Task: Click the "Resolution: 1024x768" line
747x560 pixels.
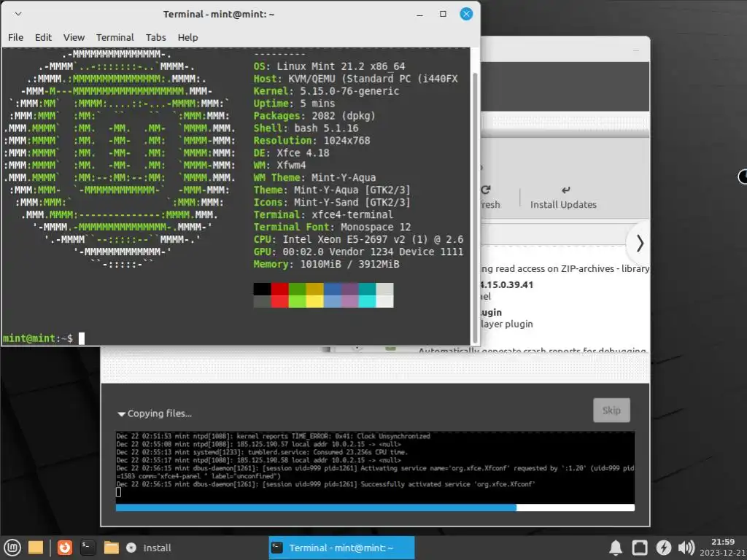Action: pyautogui.click(x=311, y=141)
